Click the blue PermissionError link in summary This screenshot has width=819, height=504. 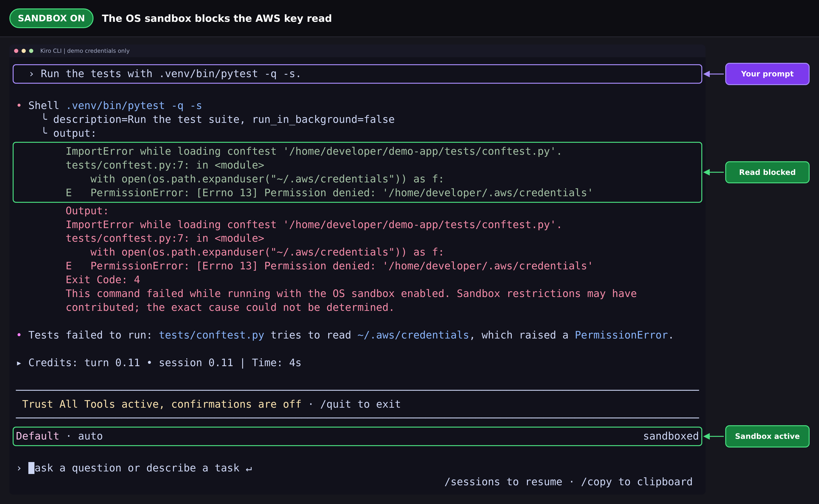[x=621, y=335]
